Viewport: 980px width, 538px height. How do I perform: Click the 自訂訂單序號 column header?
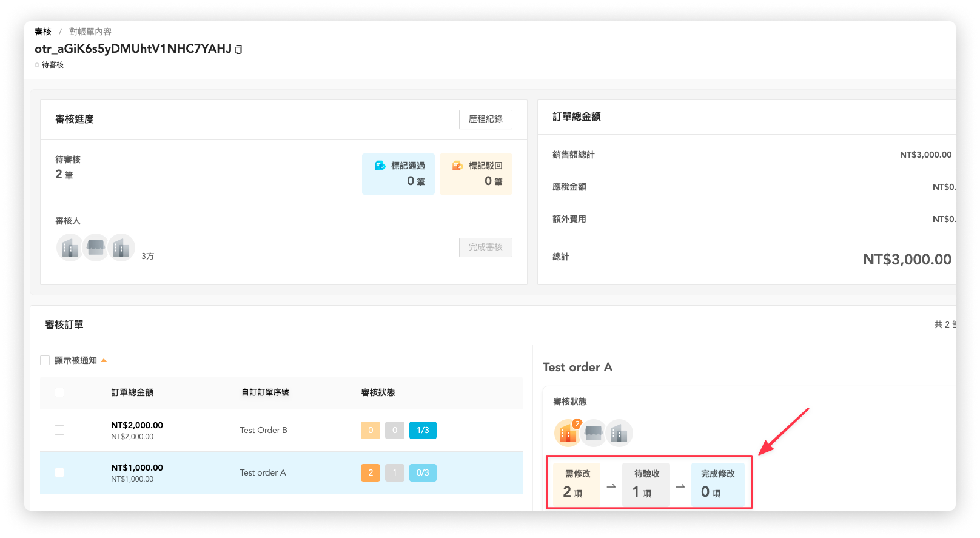tap(266, 392)
